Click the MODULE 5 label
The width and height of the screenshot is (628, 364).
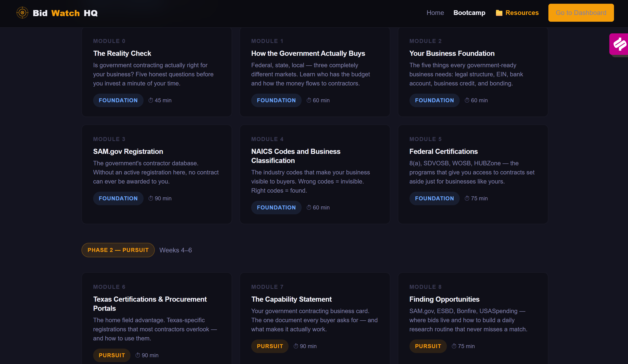425,139
